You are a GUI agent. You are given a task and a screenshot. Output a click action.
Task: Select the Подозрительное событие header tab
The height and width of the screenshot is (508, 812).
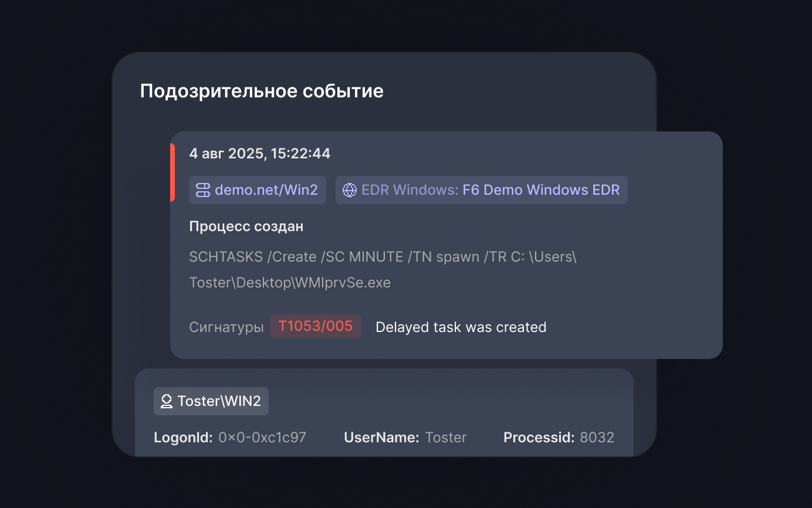click(261, 91)
